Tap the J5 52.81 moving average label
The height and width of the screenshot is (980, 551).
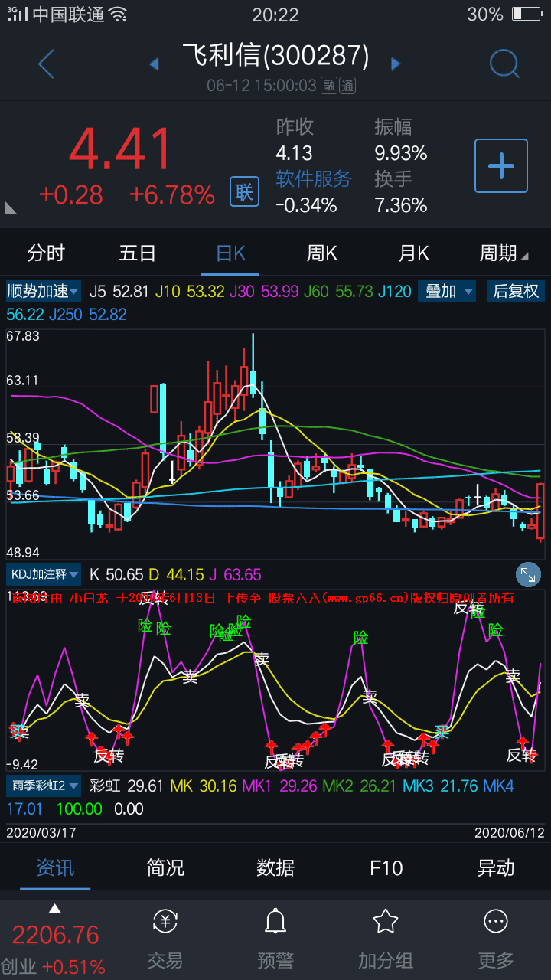[119, 291]
